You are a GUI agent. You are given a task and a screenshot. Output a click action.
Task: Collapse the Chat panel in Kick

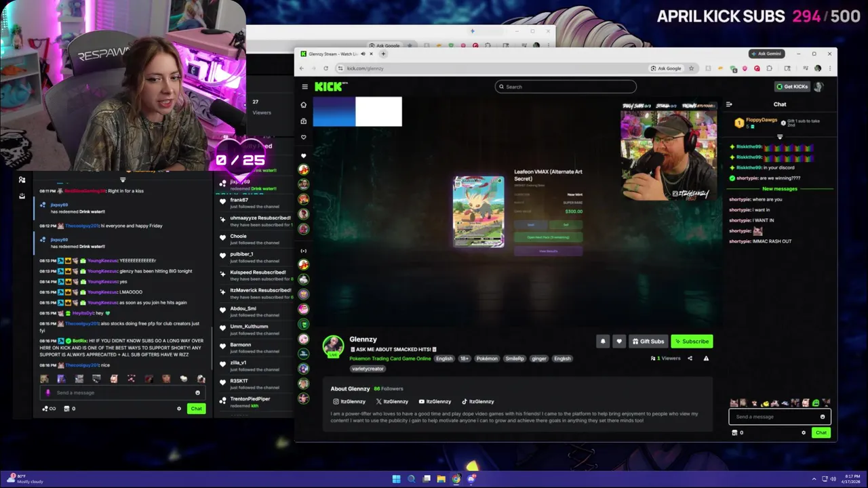(x=729, y=104)
